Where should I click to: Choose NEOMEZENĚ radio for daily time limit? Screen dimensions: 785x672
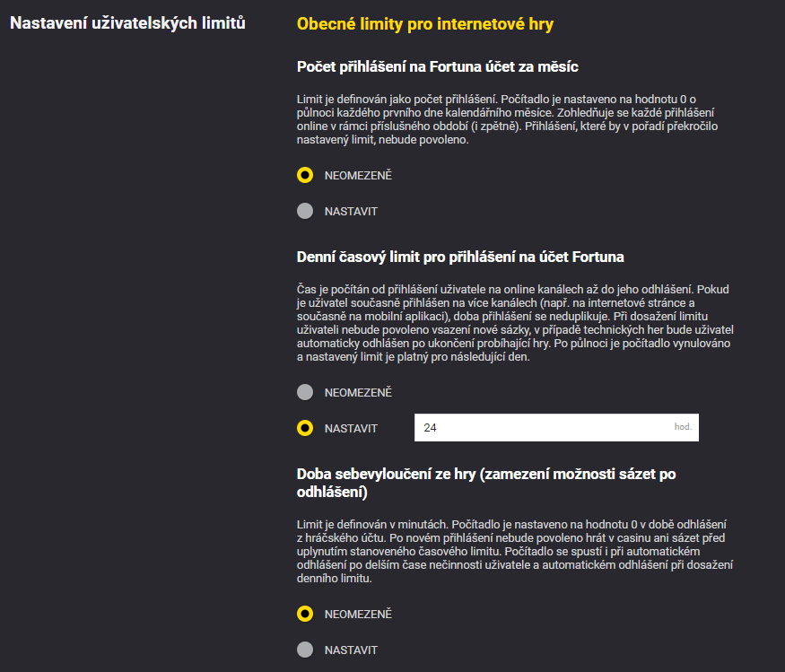tap(305, 392)
